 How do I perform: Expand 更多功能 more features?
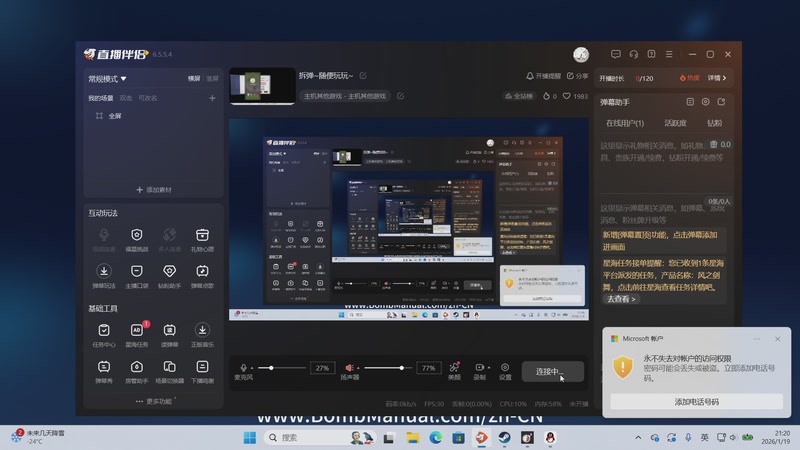[154, 402]
